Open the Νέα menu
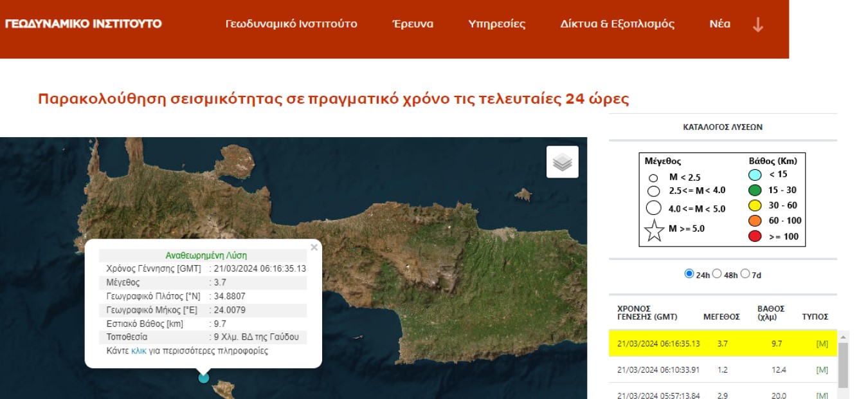Screen dimensions: 868x399 pos(719,24)
